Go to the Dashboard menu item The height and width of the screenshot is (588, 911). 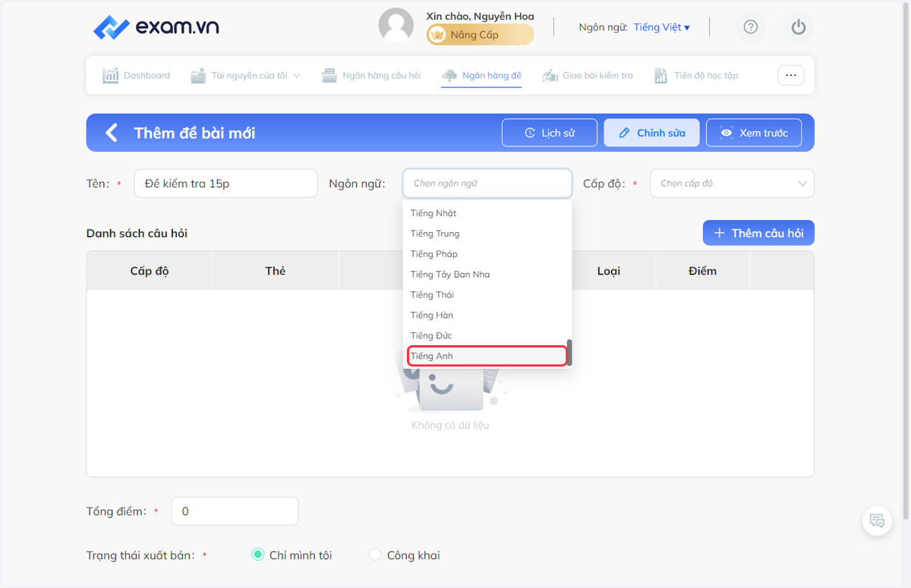137,75
